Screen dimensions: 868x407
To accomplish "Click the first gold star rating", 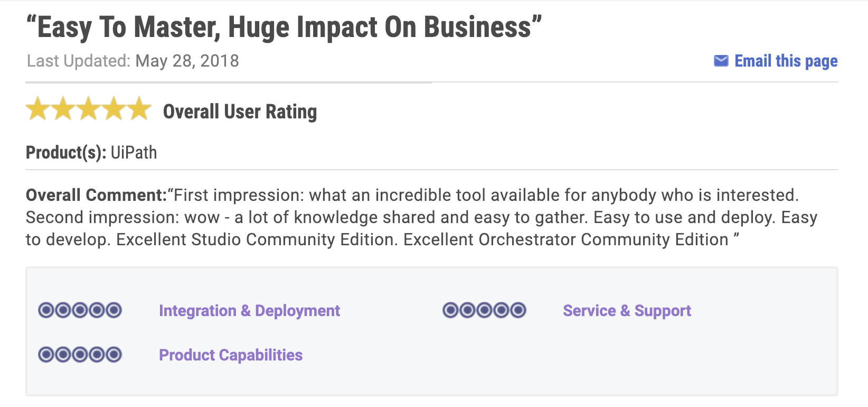I will pyautogui.click(x=38, y=108).
